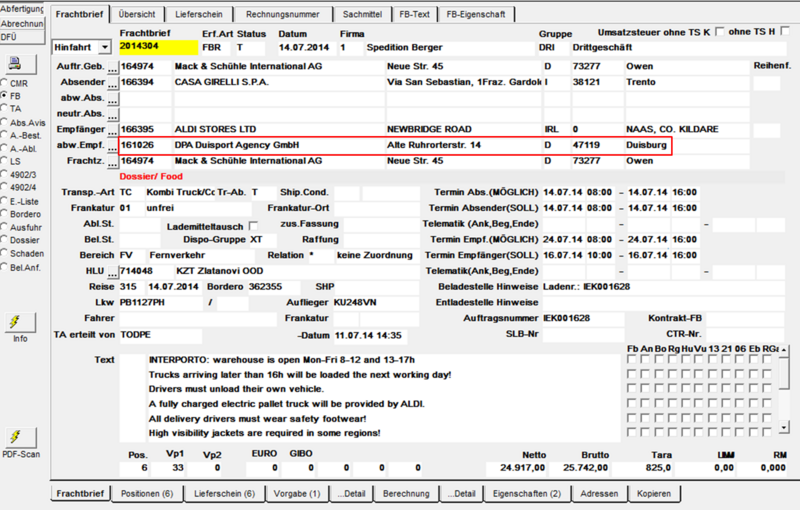Open the Positionen (6) bottom tab
The width and height of the screenshot is (800, 510).
point(147,494)
